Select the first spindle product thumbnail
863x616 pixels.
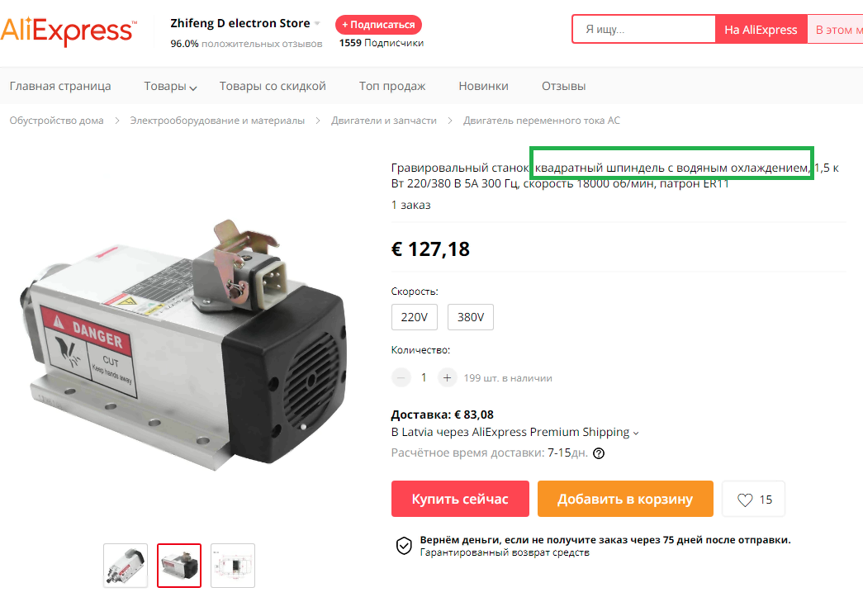coord(126,566)
